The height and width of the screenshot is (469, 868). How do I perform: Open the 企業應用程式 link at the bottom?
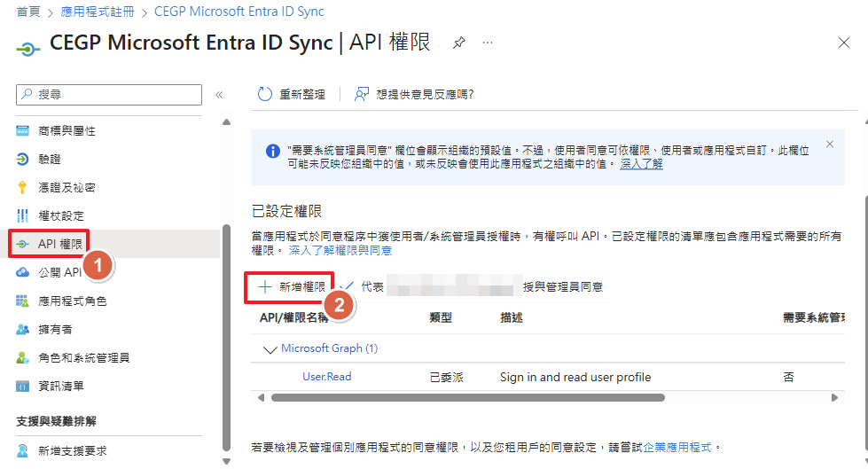(x=678, y=447)
